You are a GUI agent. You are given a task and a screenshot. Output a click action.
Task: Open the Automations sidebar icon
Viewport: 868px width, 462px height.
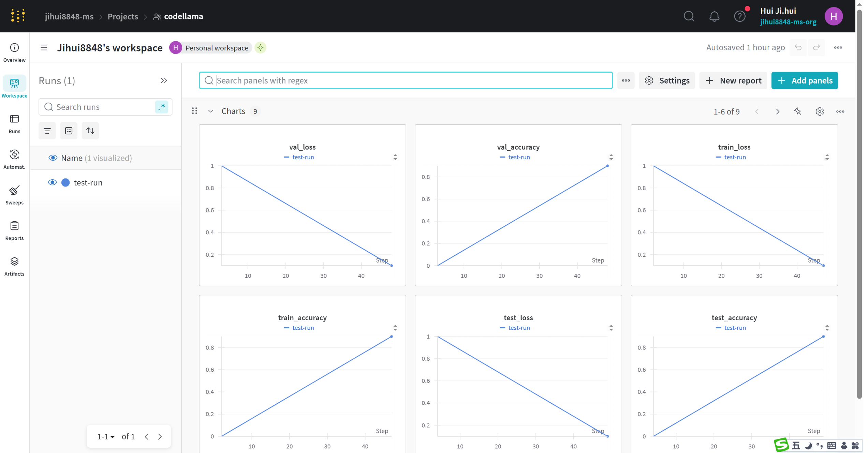click(x=14, y=159)
